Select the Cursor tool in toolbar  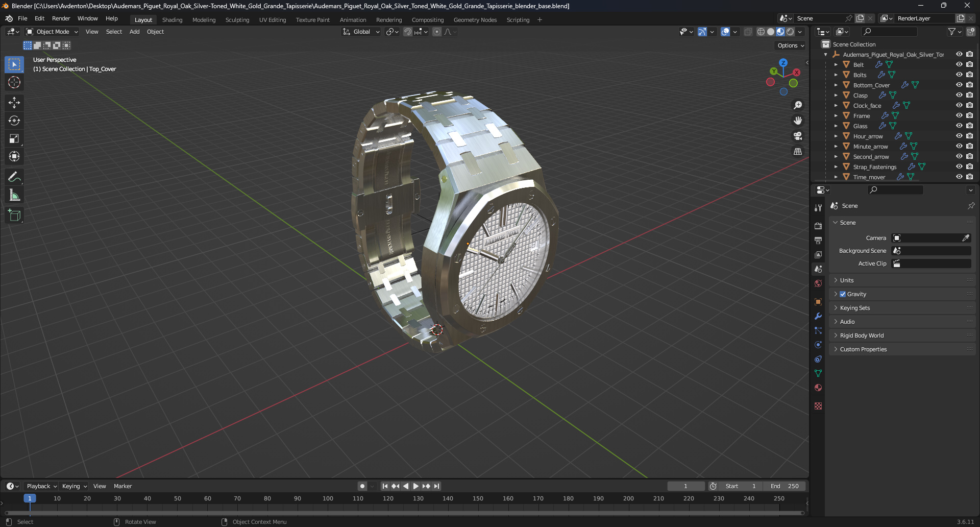click(14, 82)
